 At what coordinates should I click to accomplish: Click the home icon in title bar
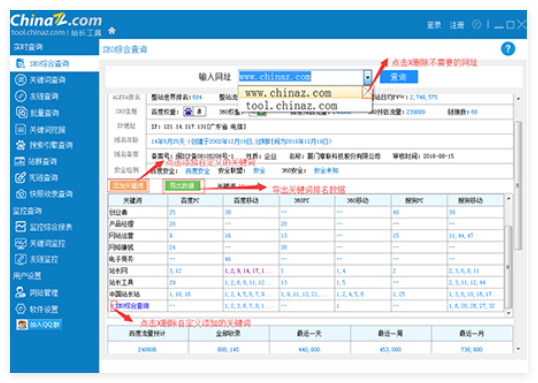(112, 31)
